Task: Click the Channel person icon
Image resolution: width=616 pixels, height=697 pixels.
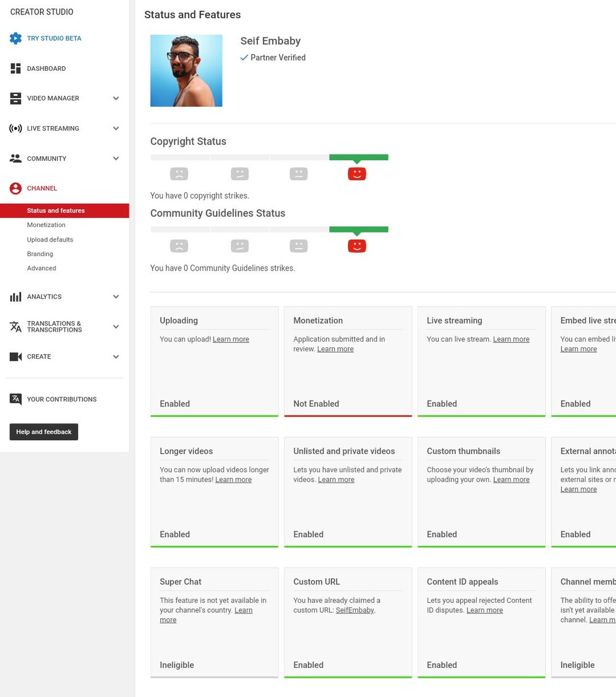Action: (16, 188)
